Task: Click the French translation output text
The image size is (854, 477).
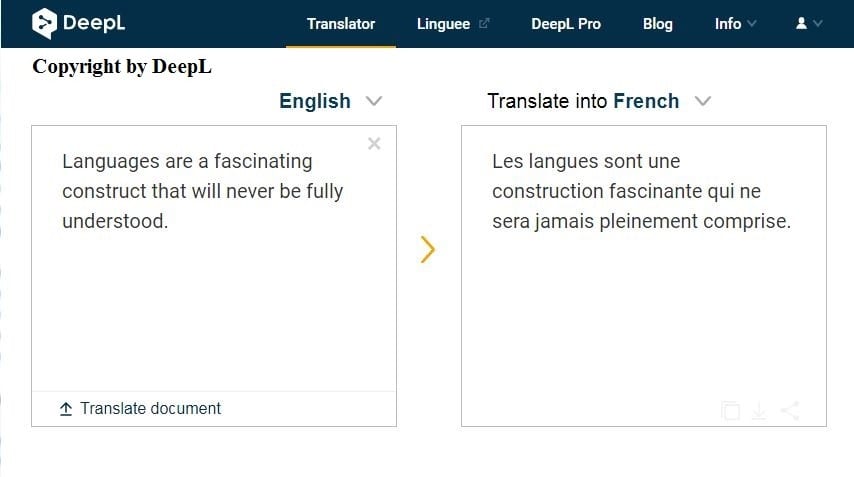Action: [641, 191]
